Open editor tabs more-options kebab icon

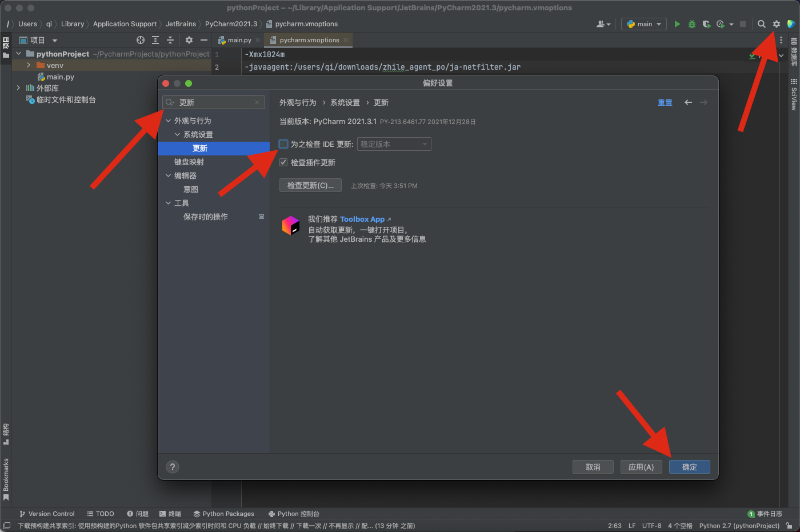[781, 40]
